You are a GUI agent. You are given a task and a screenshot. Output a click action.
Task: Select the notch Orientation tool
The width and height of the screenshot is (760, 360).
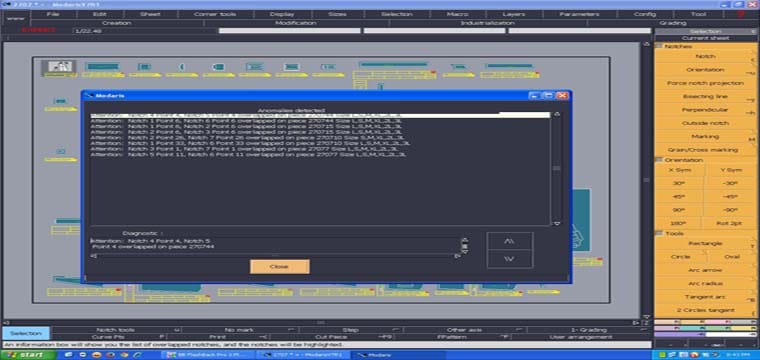705,70
